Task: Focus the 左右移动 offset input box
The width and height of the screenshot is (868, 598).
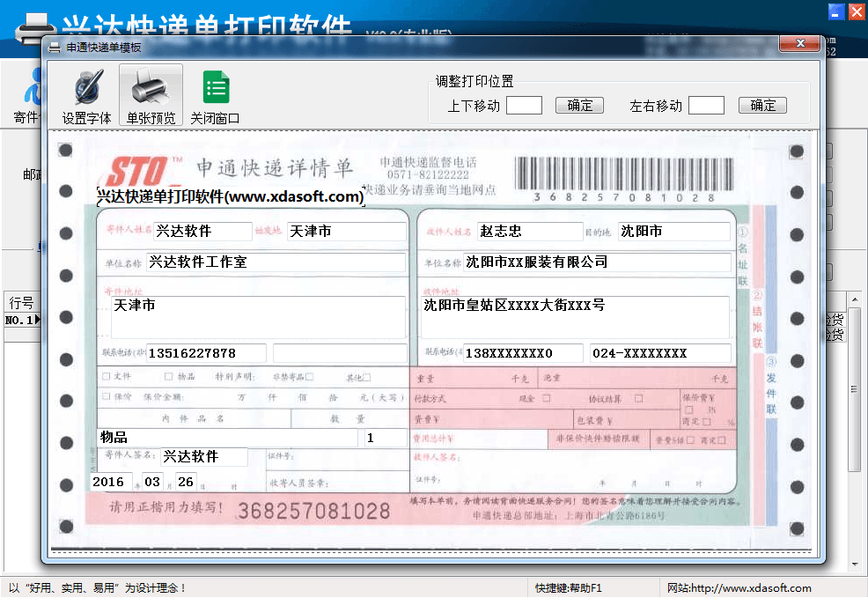Action: [x=706, y=106]
